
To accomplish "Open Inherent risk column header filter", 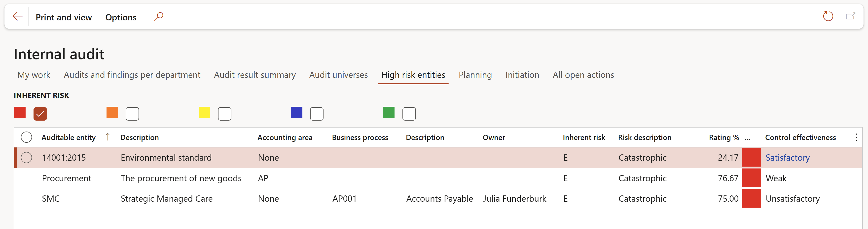I will tap(584, 137).
